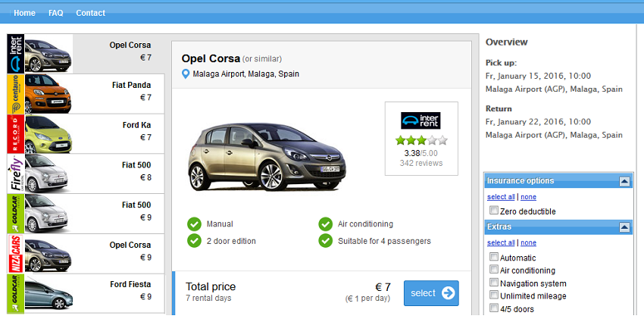The height and width of the screenshot is (322, 644).
Task: Select the Goldcar Fiat 500 car thumbnail
Action: pyautogui.click(x=47, y=214)
